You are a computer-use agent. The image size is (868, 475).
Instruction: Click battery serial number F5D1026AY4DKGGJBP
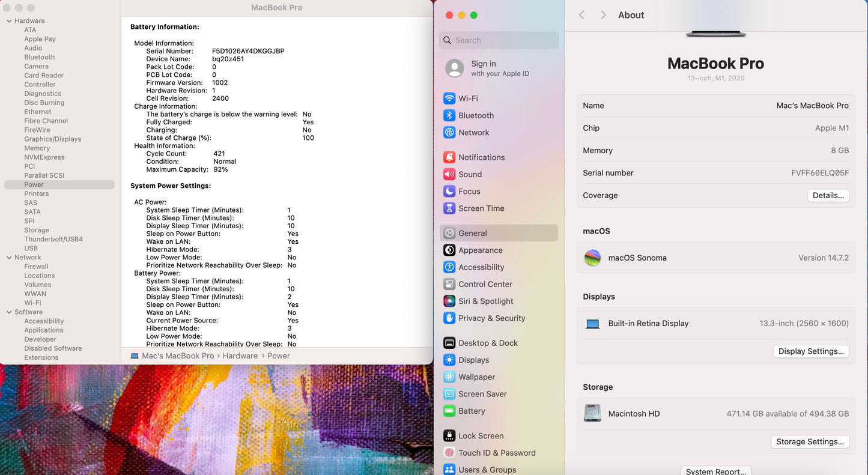click(x=248, y=51)
